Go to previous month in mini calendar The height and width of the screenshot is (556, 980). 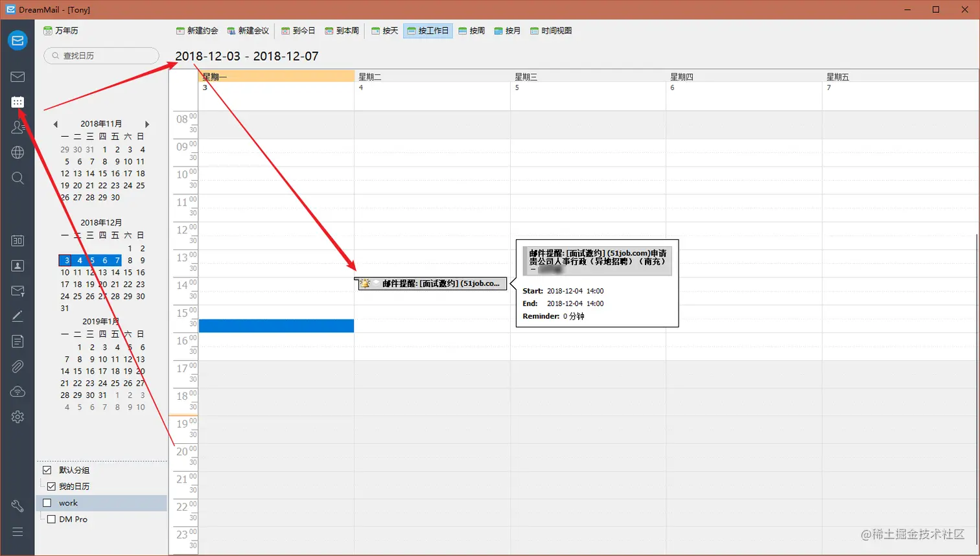(56, 124)
